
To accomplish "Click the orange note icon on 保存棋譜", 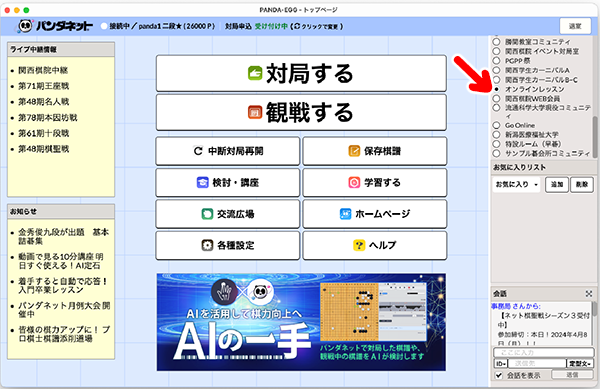I will 354,151.
